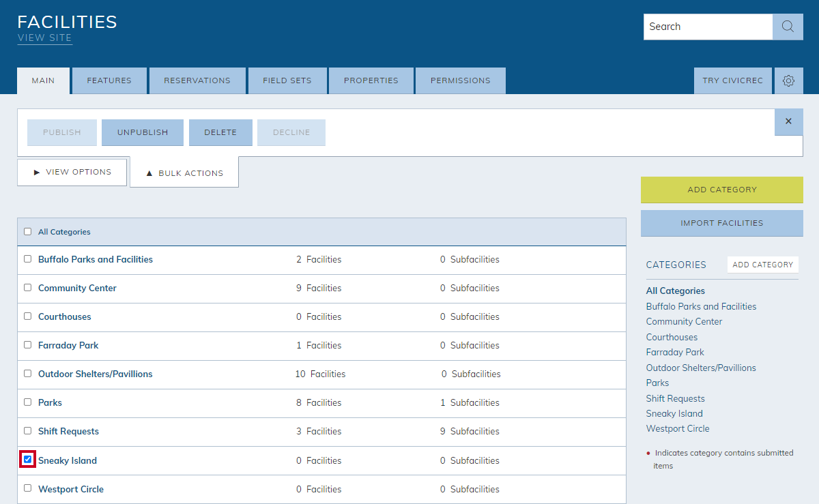
Task: Select Westport Circle in the sidebar list
Action: click(x=678, y=428)
